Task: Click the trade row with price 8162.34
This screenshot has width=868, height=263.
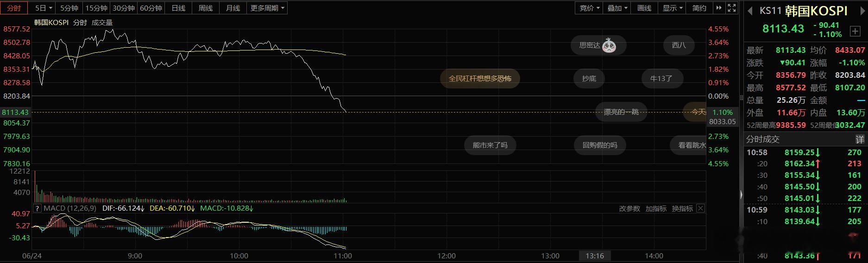Action: [805, 164]
